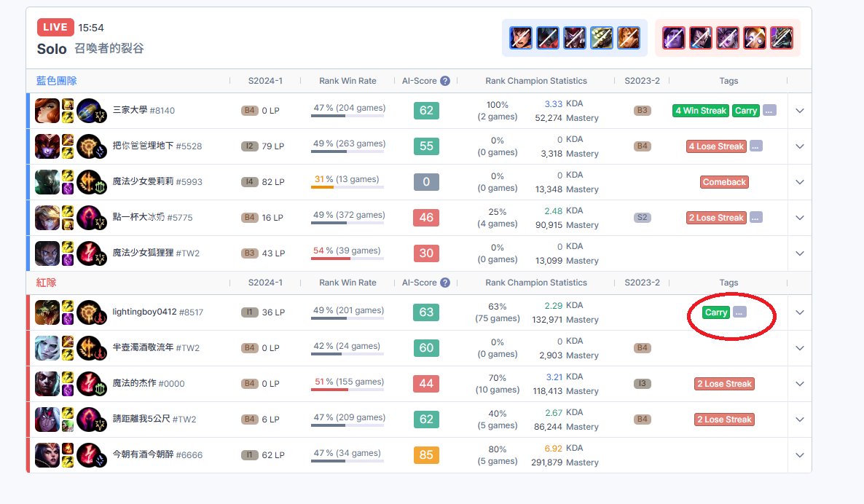The height and width of the screenshot is (504, 864).
Task: Expand lightingboy0412's row with the chevron
Action: pyautogui.click(x=800, y=312)
